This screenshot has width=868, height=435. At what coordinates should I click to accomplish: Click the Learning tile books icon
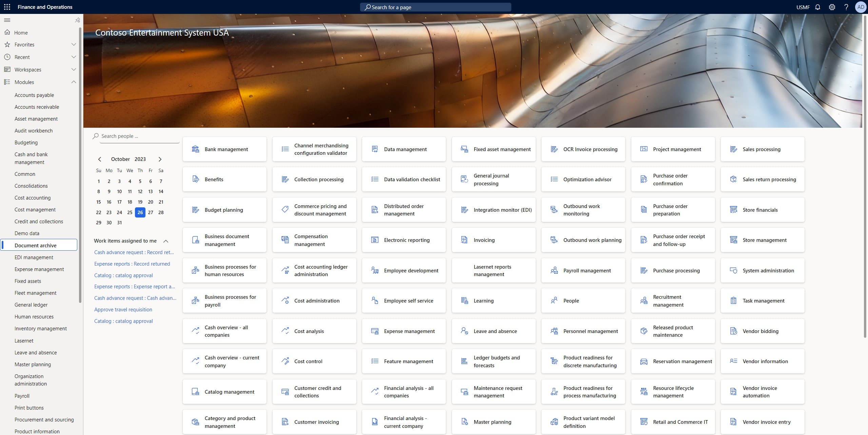(x=465, y=301)
